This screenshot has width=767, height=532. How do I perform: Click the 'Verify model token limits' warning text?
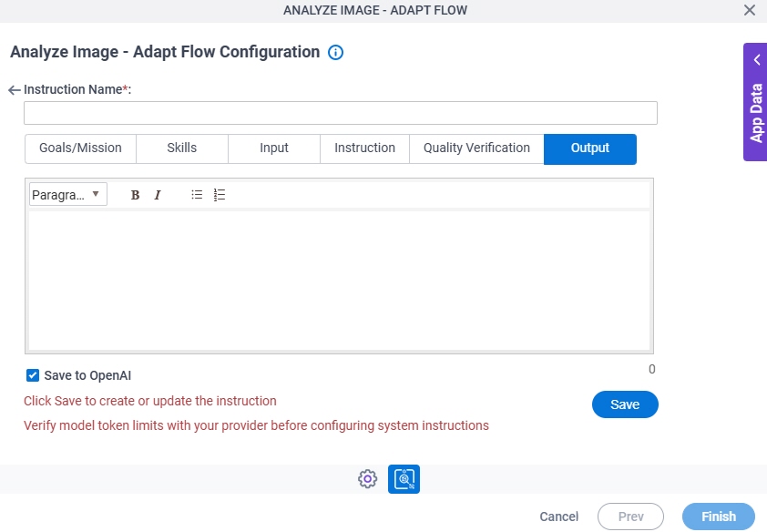[x=256, y=425]
